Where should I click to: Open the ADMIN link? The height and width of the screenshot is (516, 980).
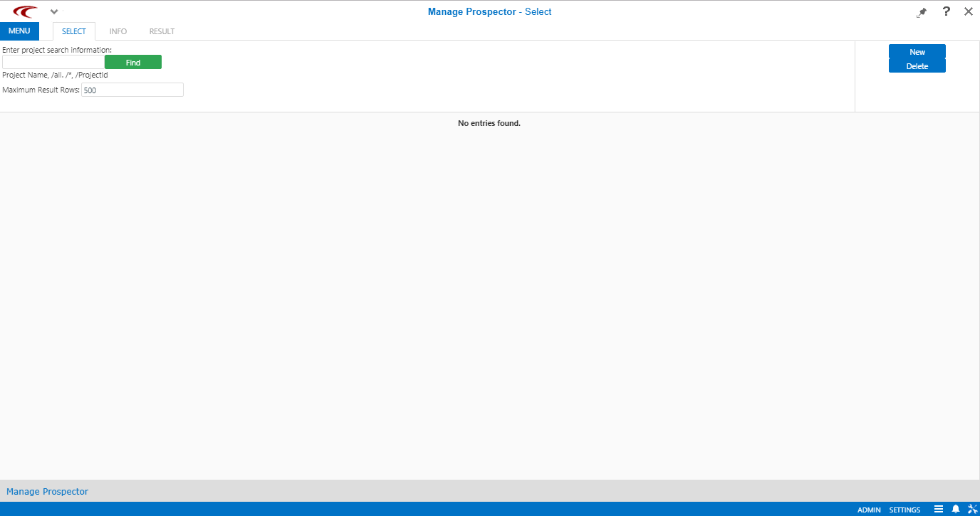(x=869, y=510)
